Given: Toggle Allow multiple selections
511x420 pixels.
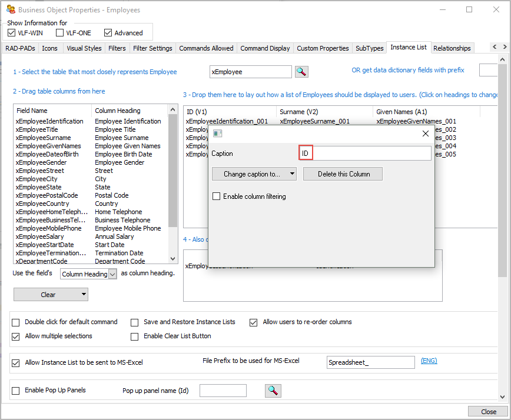Looking at the screenshot, I should [x=16, y=336].
